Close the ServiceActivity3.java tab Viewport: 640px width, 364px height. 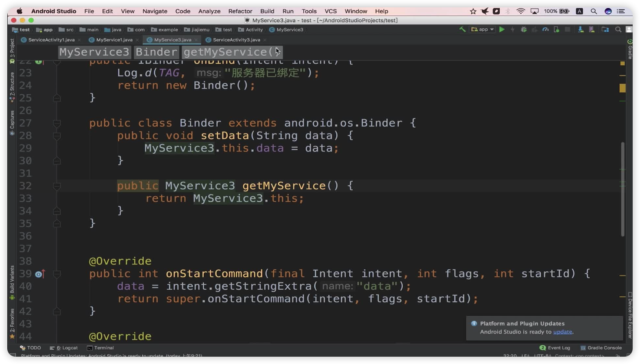(265, 40)
